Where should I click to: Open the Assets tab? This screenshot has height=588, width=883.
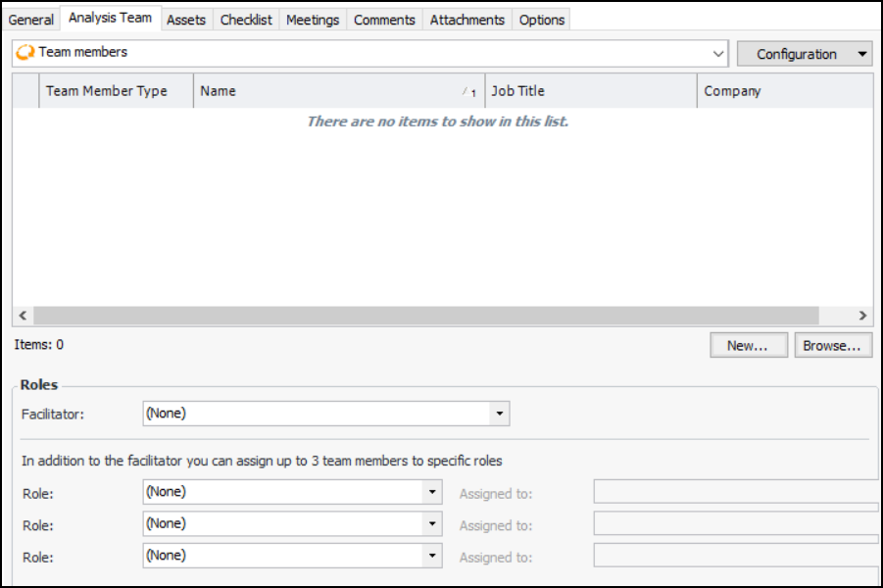(x=186, y=20)
